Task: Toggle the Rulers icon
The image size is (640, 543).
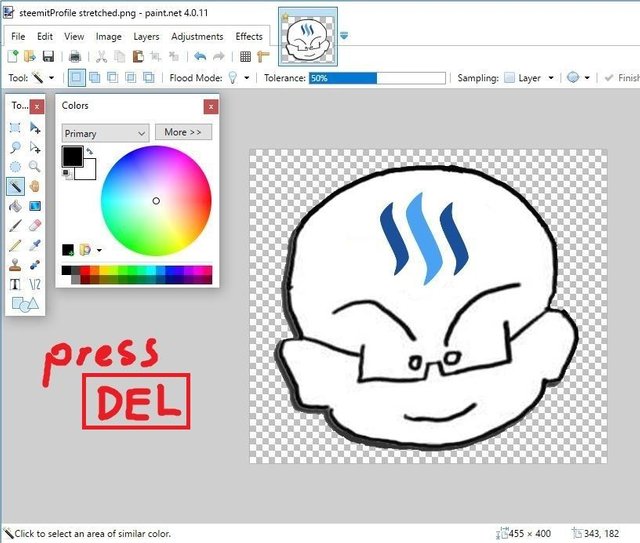Action: [264, 56]
